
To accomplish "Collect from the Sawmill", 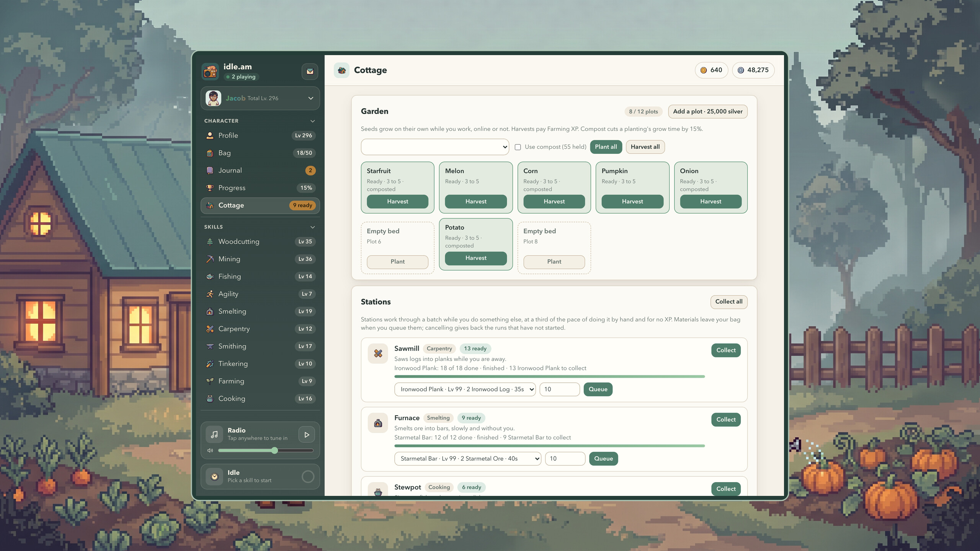I will coord(726,350).
